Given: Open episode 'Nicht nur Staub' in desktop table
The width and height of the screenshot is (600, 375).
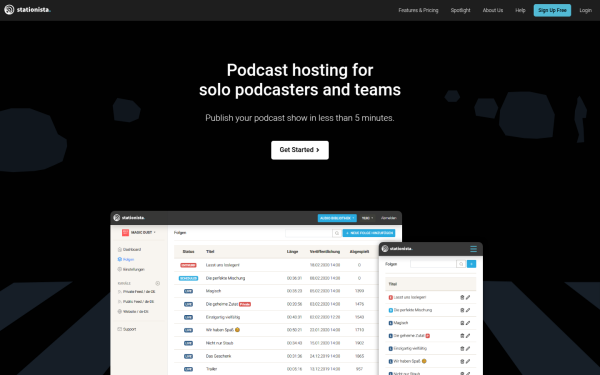Looking at the screenshot, I should click(219, 343).
